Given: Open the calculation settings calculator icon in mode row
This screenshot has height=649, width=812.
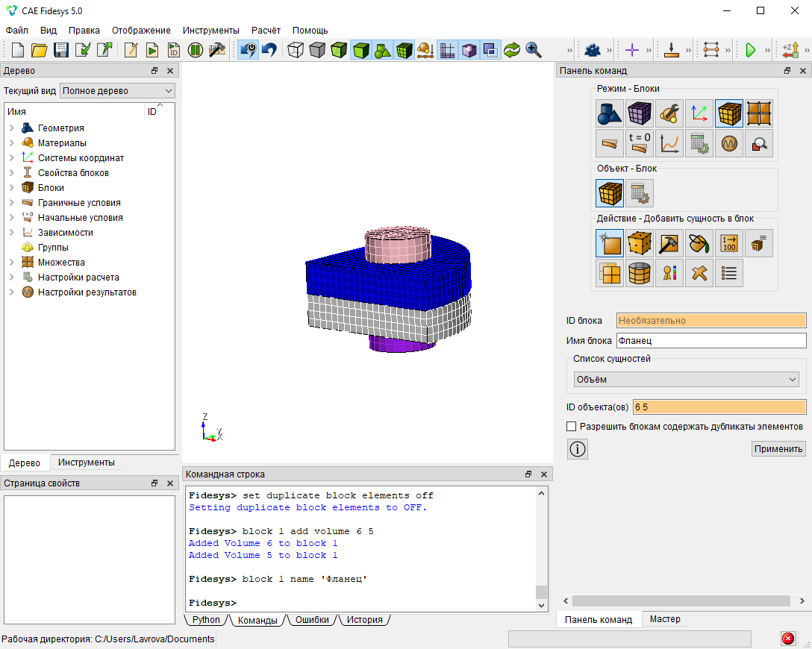Looking at the screenshot, I should click(x=699, y=143).
